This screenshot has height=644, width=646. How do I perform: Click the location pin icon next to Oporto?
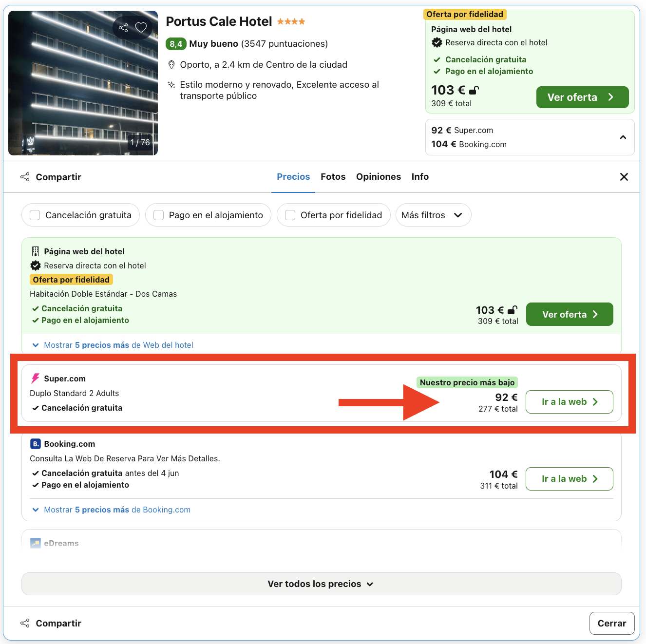pos(171,64)
